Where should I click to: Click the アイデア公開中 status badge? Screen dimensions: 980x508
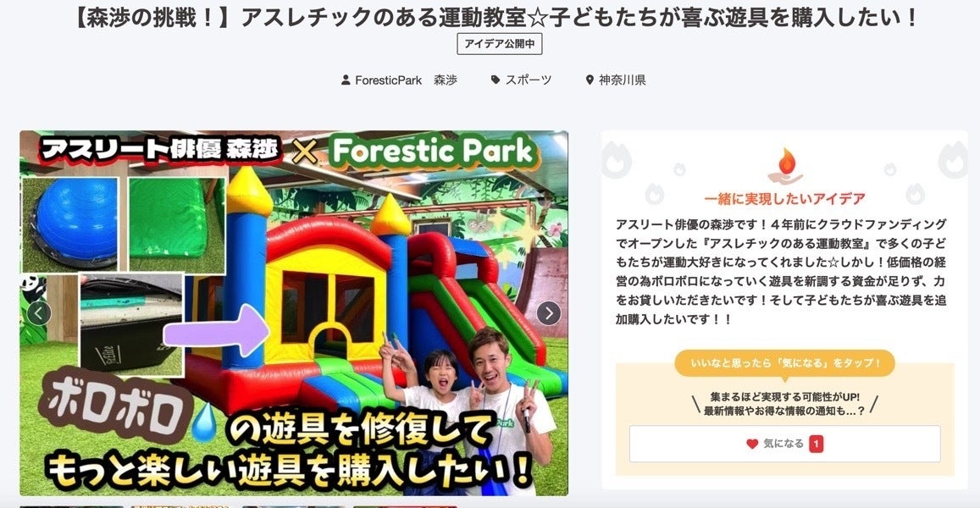[500, 44]
